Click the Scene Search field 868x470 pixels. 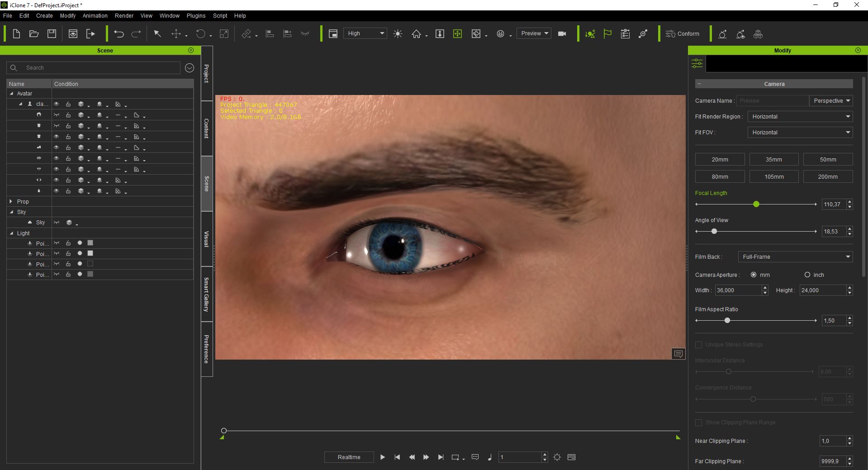tap(94, 68)
